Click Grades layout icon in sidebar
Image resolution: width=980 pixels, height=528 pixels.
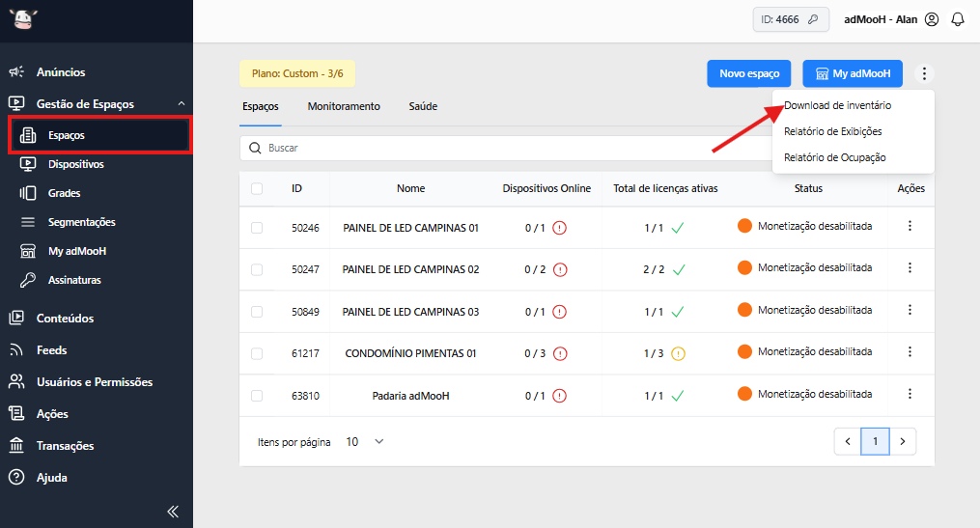28,193
